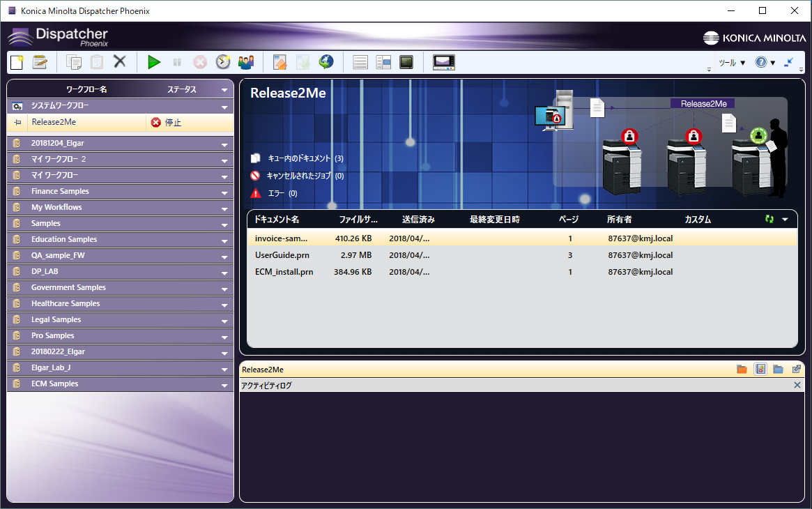Click the delete X icon in toolbar
The height and width of the screenshot is (509, 812).
coord(120,61)
